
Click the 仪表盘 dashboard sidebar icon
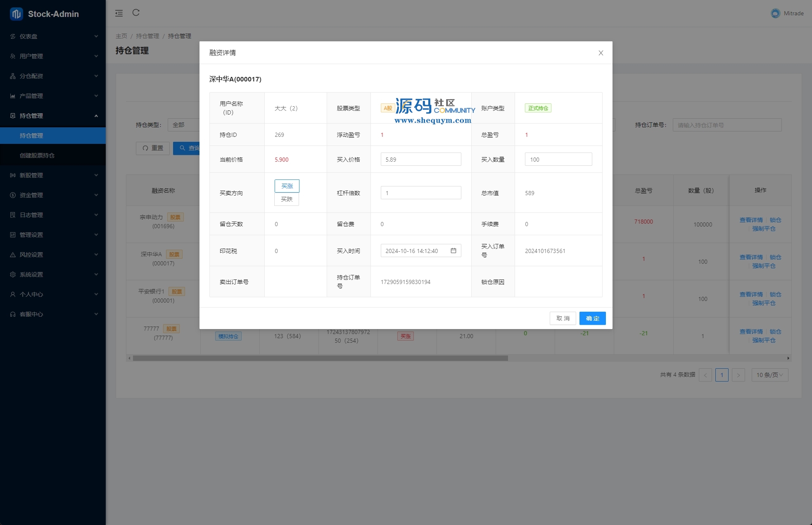tap(13, 36)
